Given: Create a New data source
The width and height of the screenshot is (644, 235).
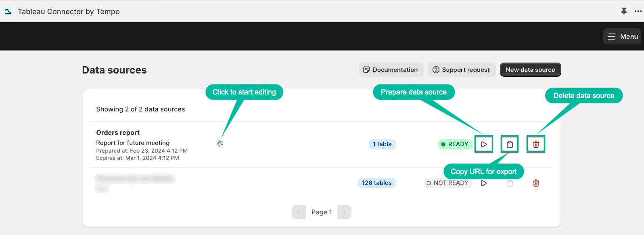Looking at the screenshot, I should (x=530, y=69).
